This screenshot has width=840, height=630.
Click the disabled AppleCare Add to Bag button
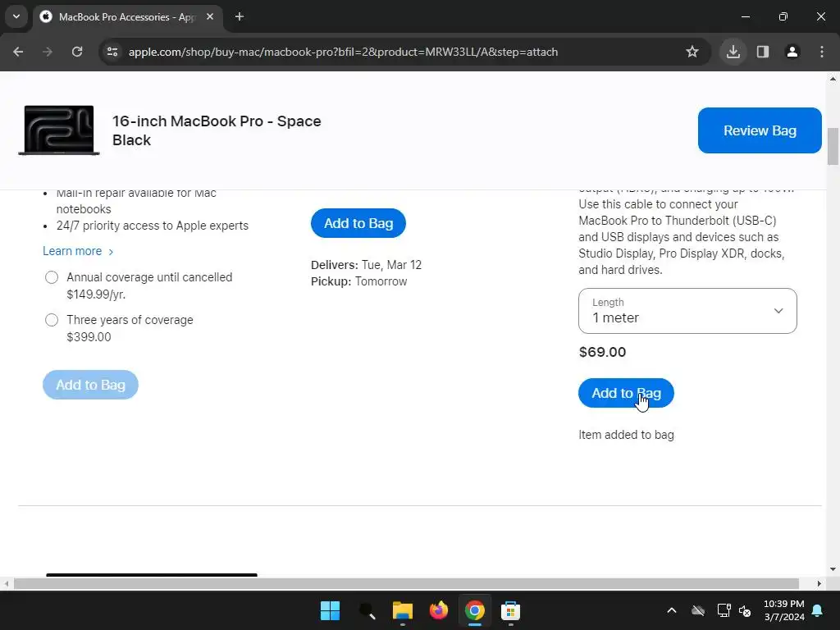[90, 385]
